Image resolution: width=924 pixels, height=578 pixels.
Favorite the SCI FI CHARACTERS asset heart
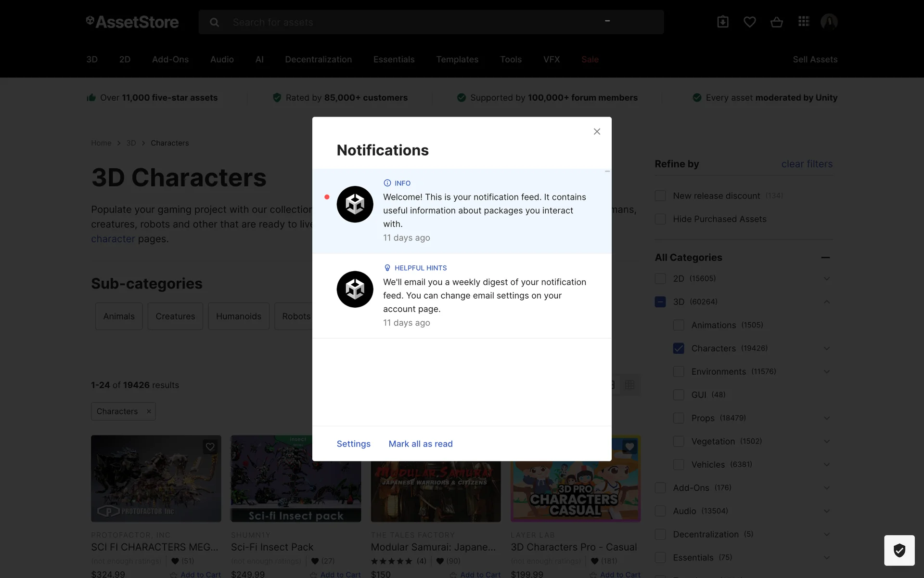210,447
